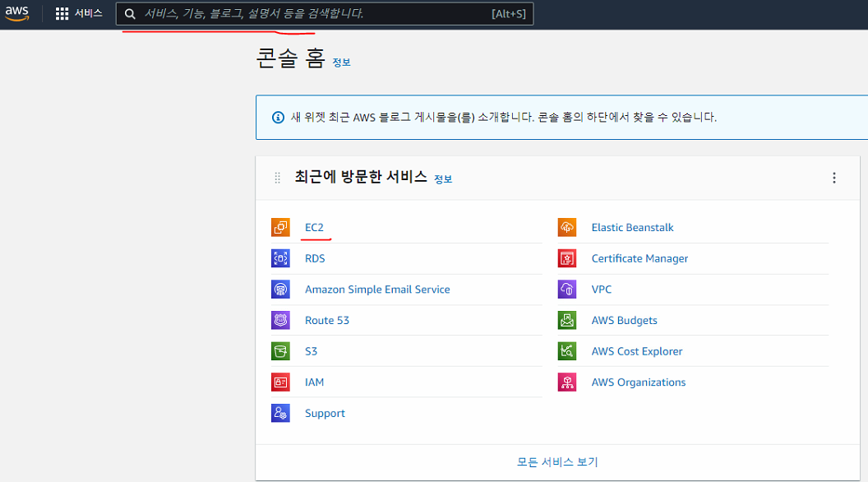Click the [Alt+S] shortcut hint
This screenshot has height=482, width=868.
[x=509, y=14]
